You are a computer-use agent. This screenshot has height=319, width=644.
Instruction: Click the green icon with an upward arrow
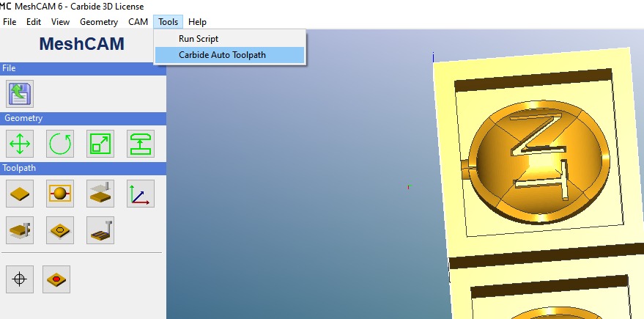(x=141, y=144)
